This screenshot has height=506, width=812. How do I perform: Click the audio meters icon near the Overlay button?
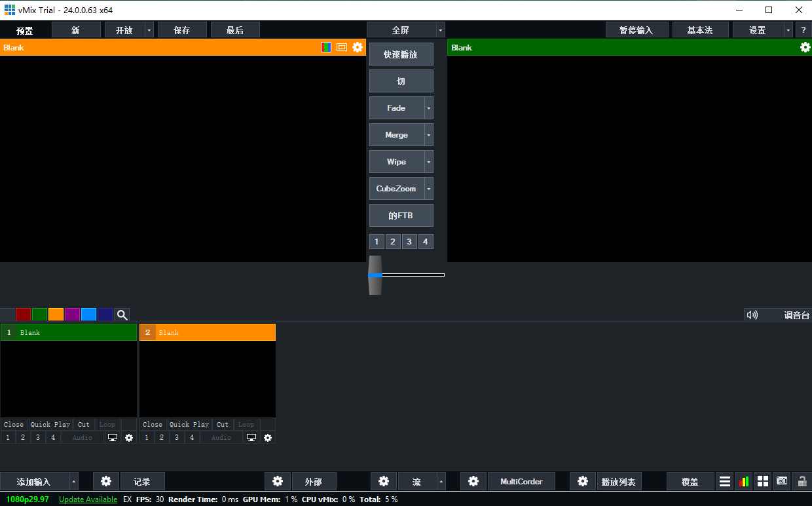pyautogui.click(x=744, y=480)
